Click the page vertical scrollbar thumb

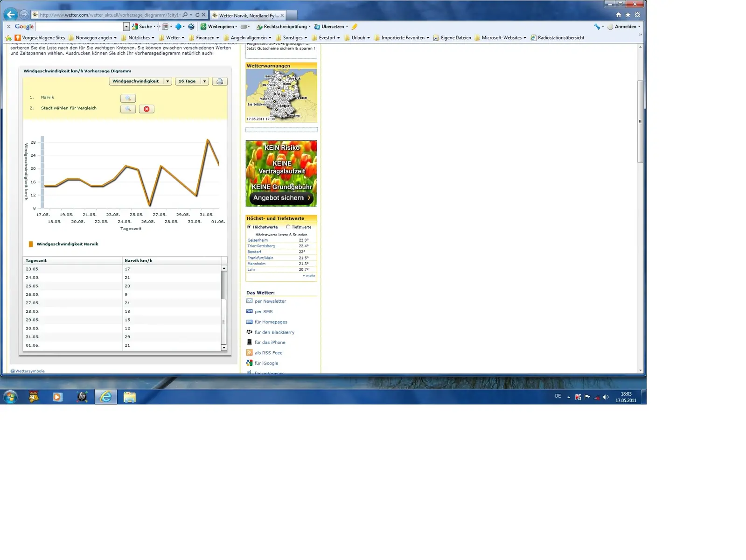click(x=640, y=121)
